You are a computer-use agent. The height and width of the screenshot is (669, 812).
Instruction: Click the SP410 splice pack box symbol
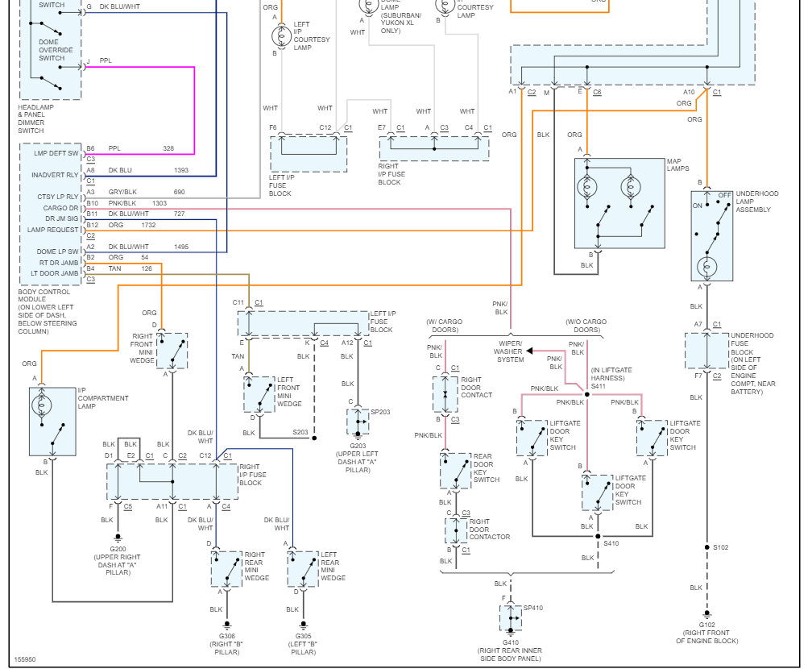[511, 617]
